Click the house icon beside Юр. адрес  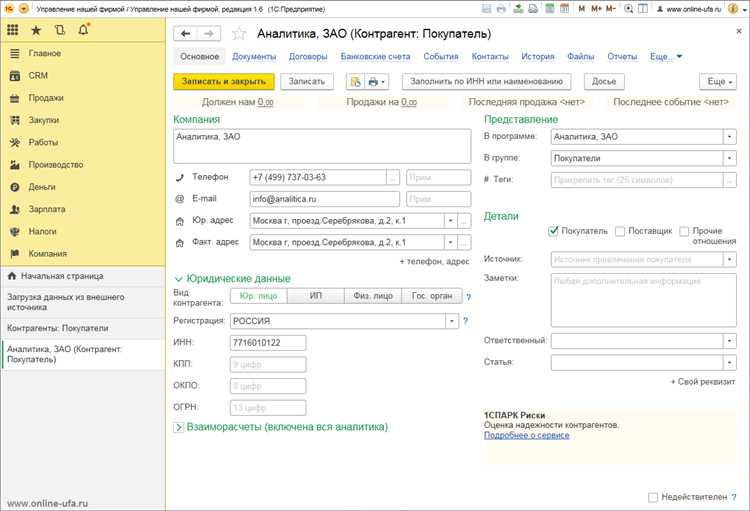179,221
